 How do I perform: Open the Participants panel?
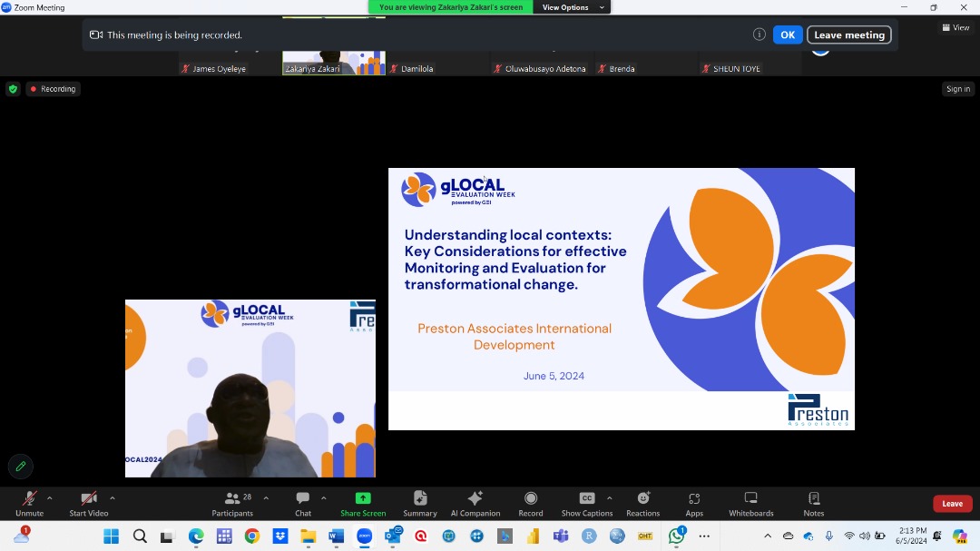232,504
